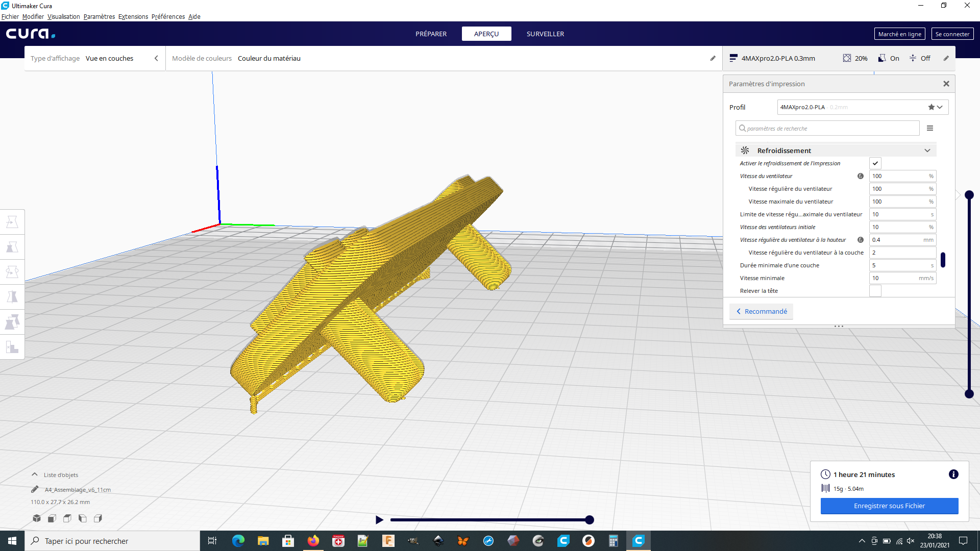Select the Scale tool in left toolbar
Screen dimensions: 980x551
coord(12,247)
